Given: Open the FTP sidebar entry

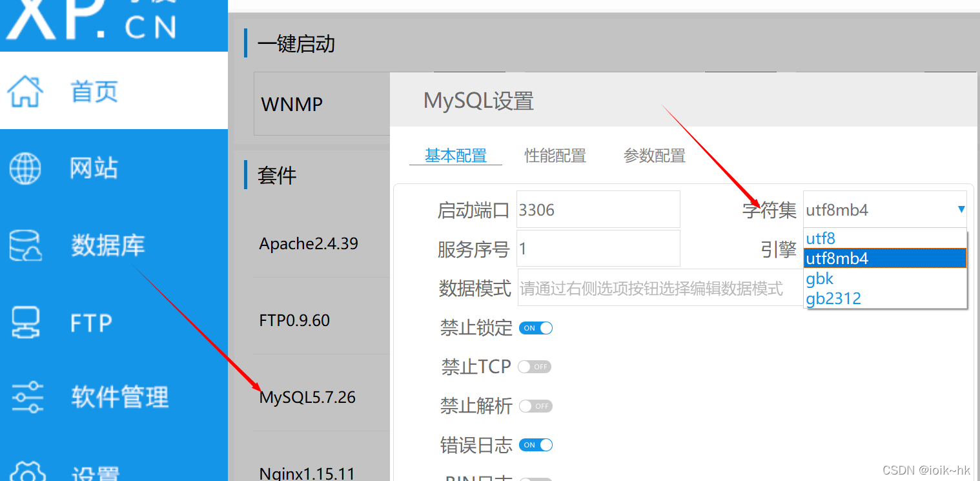Looking at the screenshot, I should click(x=91, y=322).
